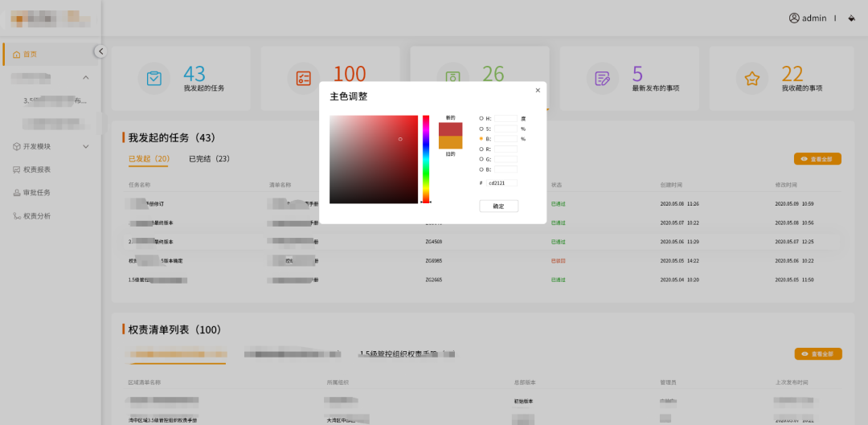Screen dimensions: 868x425
Task: Click the rainbow hue slider bar
Action: click(x=426, y=159)
